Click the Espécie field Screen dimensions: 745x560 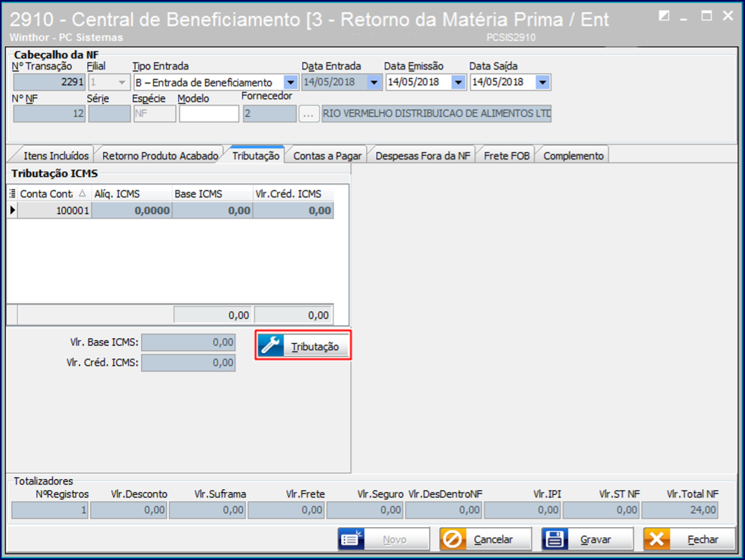pyautogui.click(x=155, y=114)
